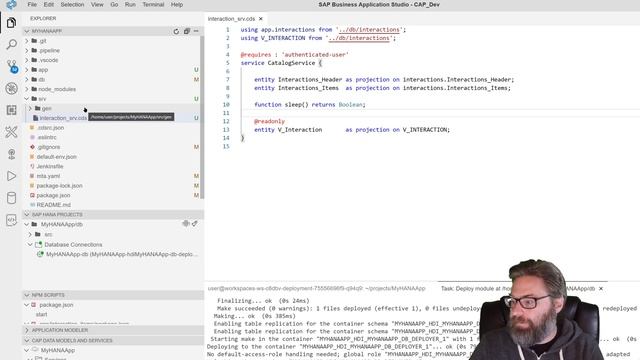Open the code snippet icon in activity bar

[x=11, y=220]
